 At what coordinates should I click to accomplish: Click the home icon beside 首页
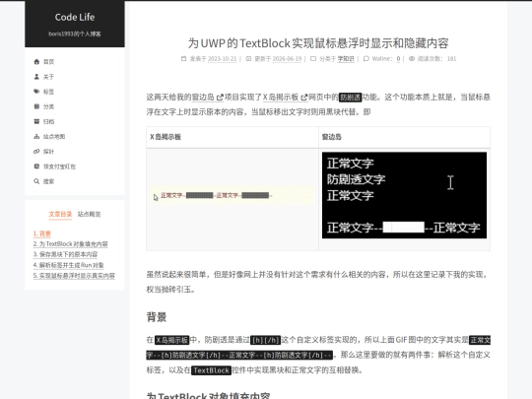coord(36,61)
